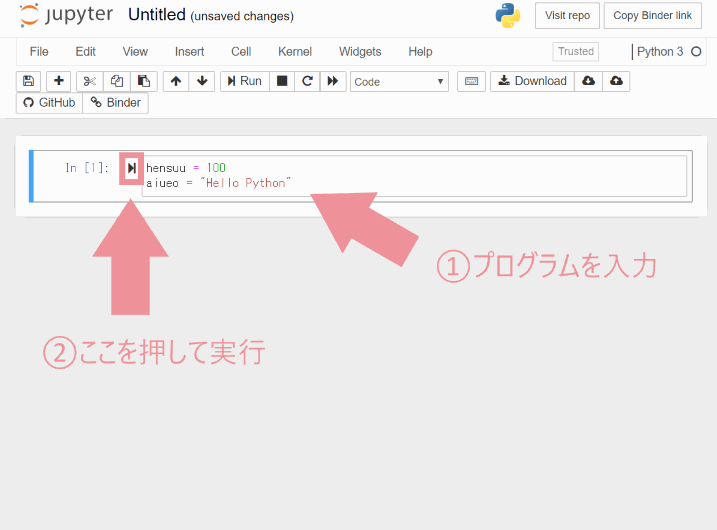Restart and run all with the fast-forward icon
Viewport: 717px width, 530px height.
[333, 81]
